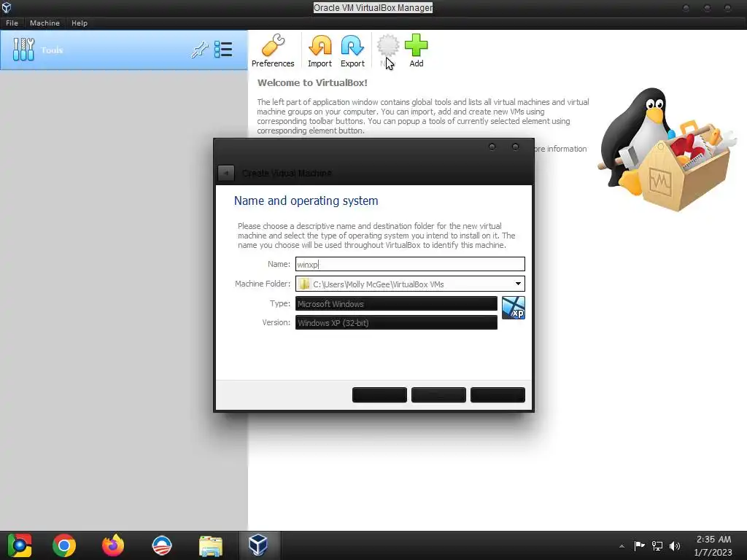Click the Export appliance icon

[x=352, y=50]
